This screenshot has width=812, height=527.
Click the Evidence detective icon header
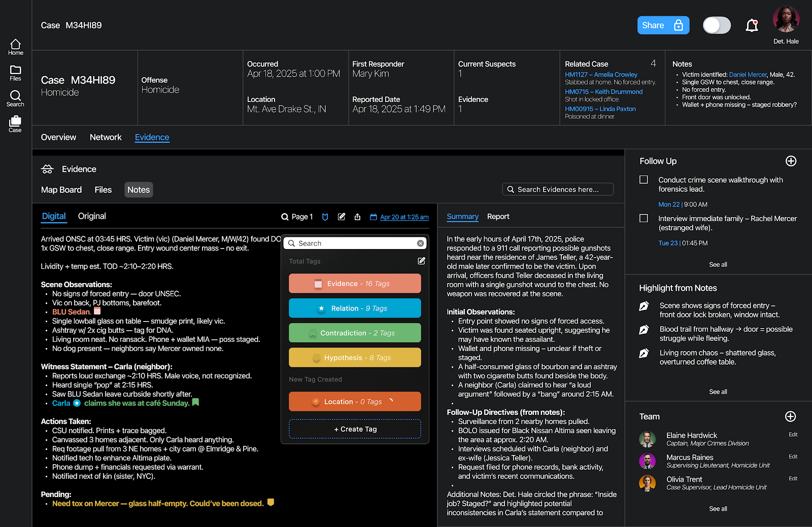click(x=47, y=169)
